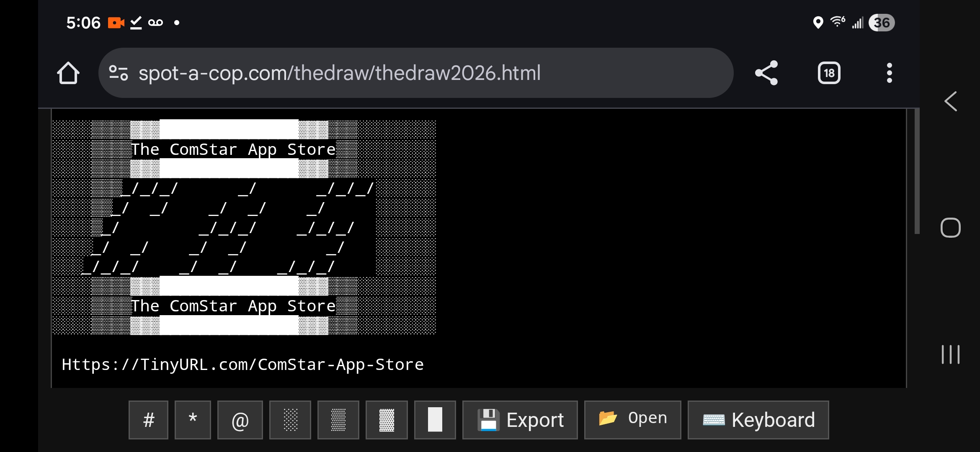The image size is (980, 452).
Task: Export the ASCII drawing
Action: click(x=520, y=420)
